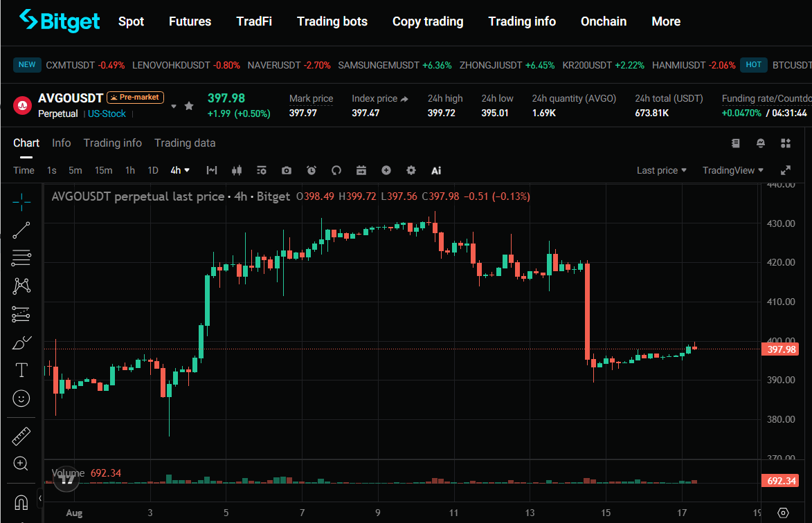The image size is (812, 523).
Task: Select the zoom in tool
Action: [x=21, y=464]
